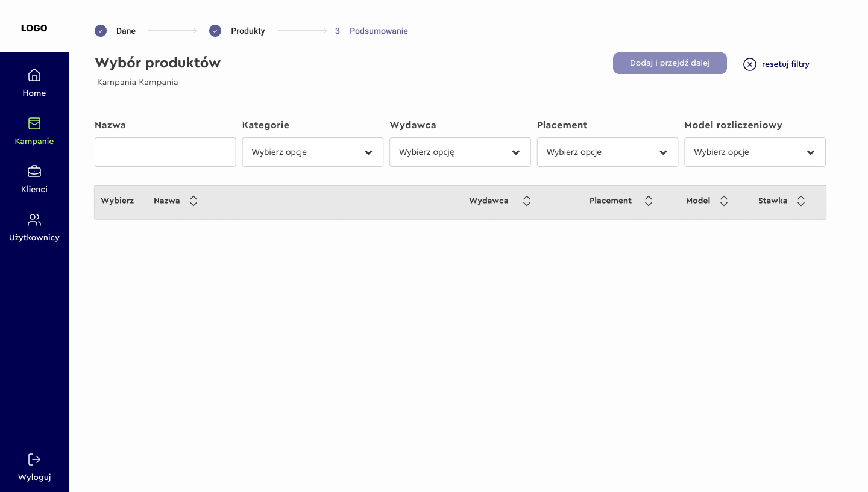Go to the Produkty step label
This screenshot has width=868, height=492.
coord(248,31)
